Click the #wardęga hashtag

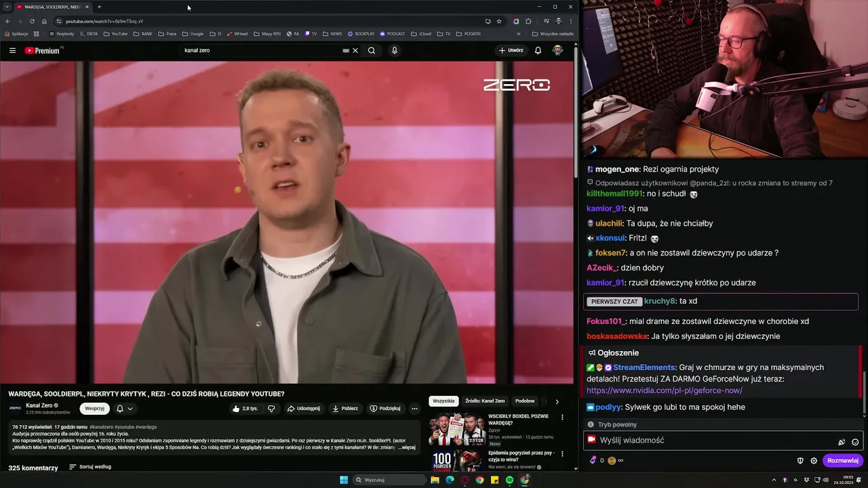click(146, 427)
